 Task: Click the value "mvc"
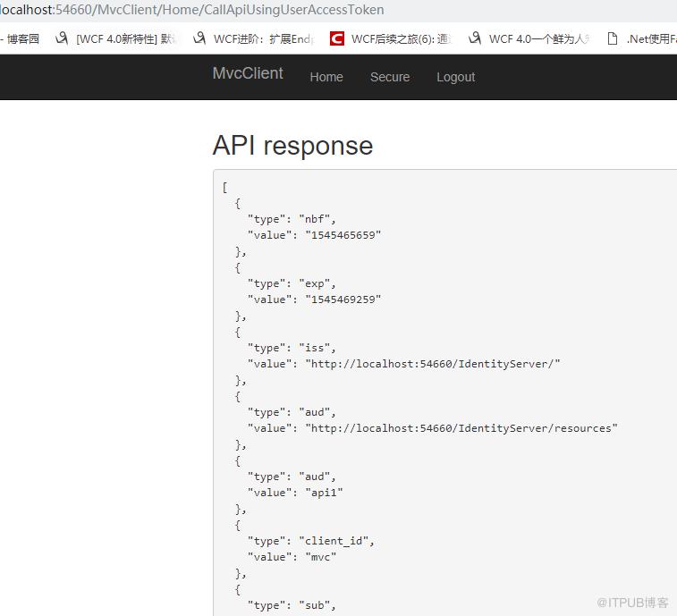tap(321, 557)
